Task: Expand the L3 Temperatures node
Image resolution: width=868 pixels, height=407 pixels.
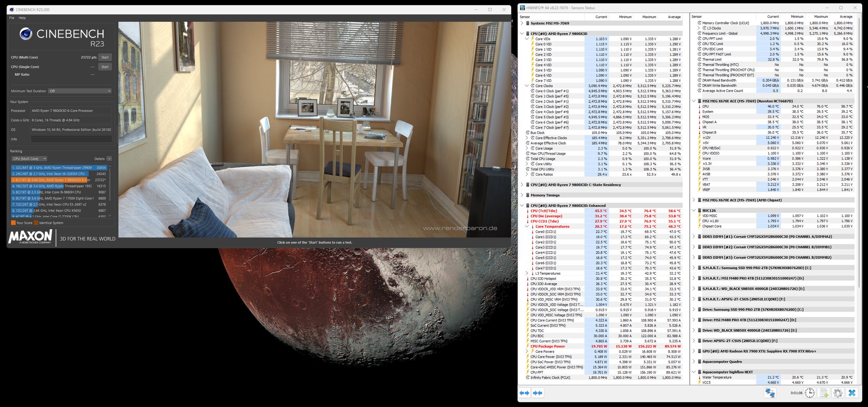Action: 527,274
